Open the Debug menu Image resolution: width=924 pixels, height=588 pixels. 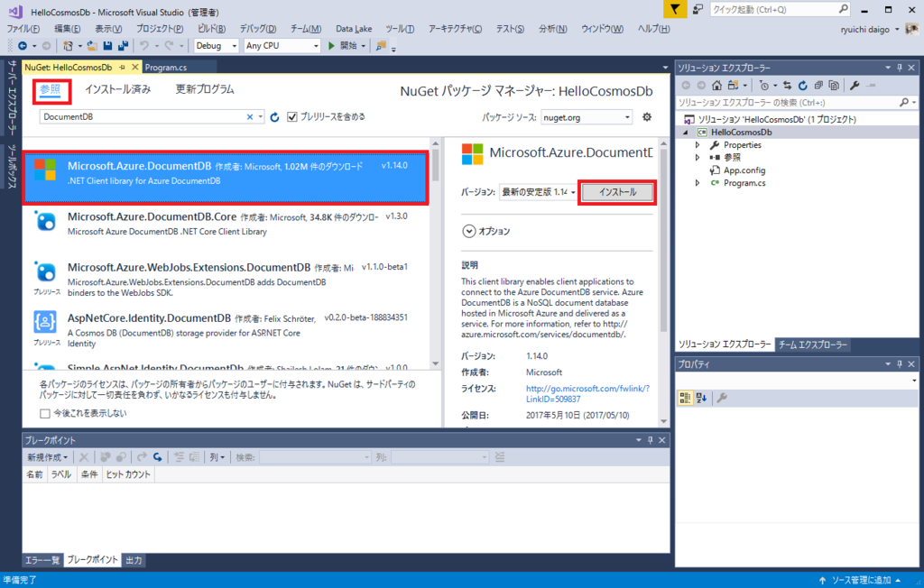pos(257,29)
